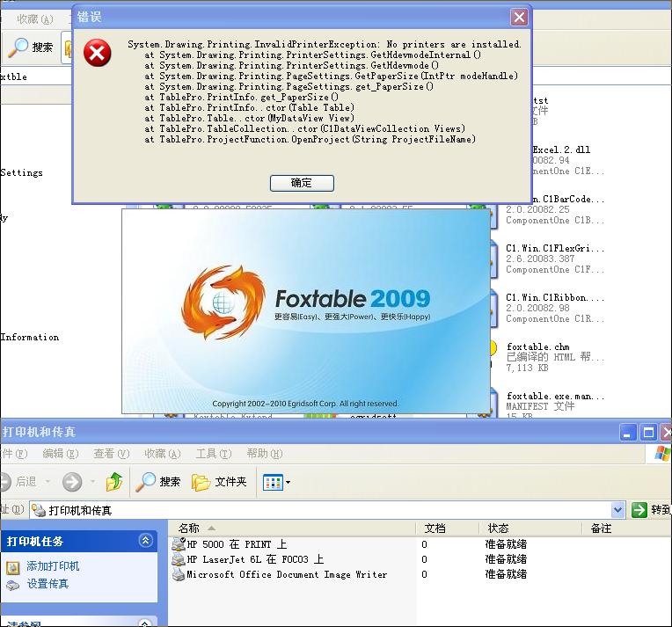The image size is (672, 627).
Task: Open the back button history dropdown arrow
Action: coord(47,482)
